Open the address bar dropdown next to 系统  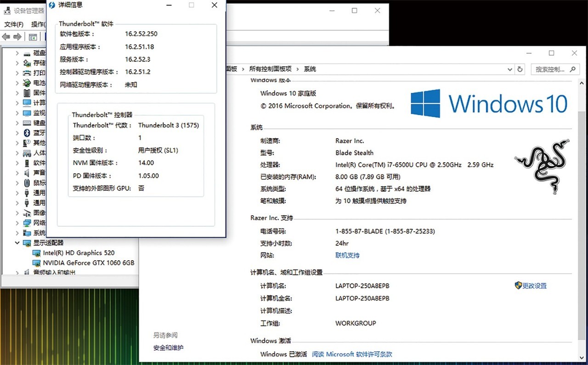pos(509,69)
